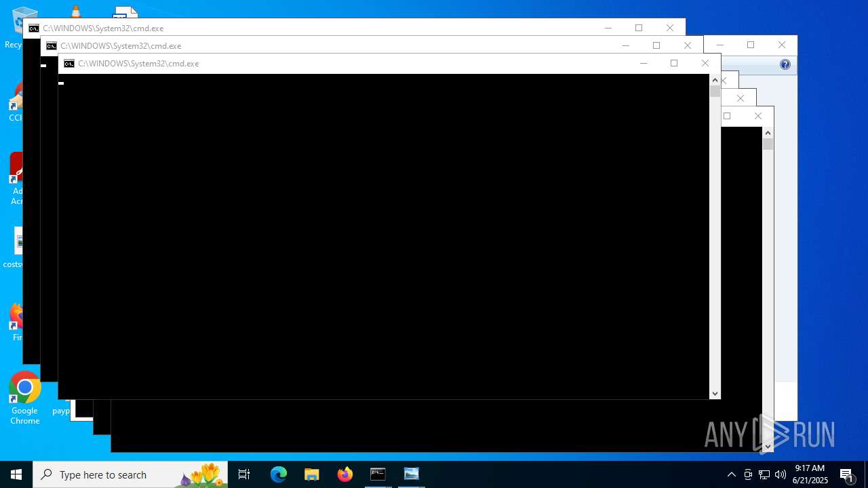The height and width of the screenshot is (488, 868).
Task: Close the background console window at right edge
Action: (758, 116)
